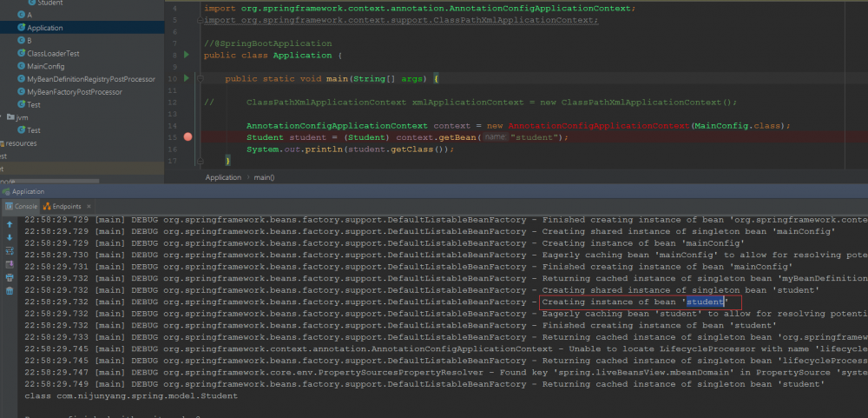
Task: Click class icon next to MyBeanFactoryPostProcessor
Action: (x=21, y=92)
